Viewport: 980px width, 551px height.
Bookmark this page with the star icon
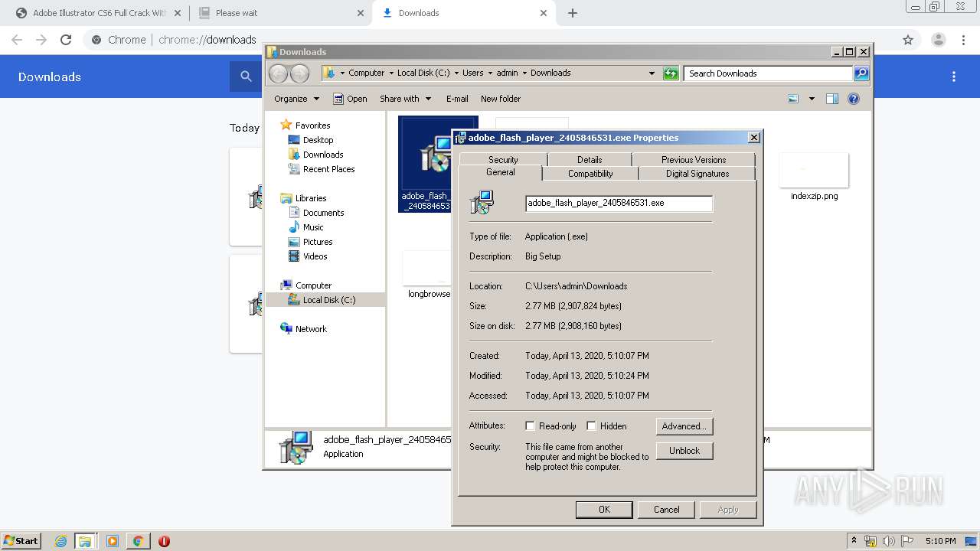point(908,40)
